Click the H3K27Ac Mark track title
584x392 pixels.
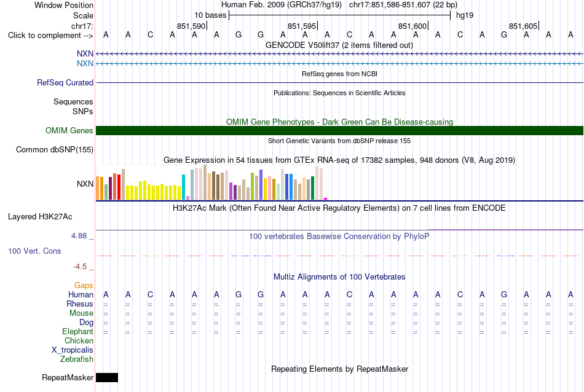point(339,208)
